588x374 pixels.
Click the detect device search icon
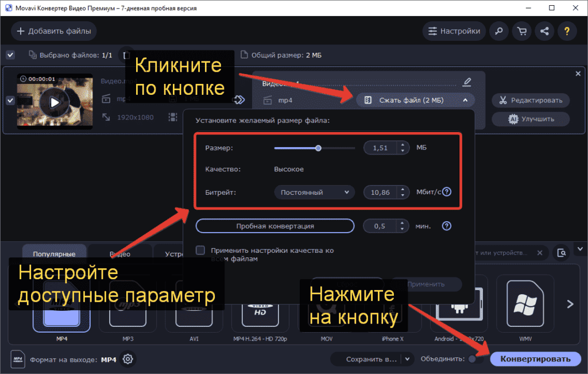pyautogui.click(x=562, y=253)
